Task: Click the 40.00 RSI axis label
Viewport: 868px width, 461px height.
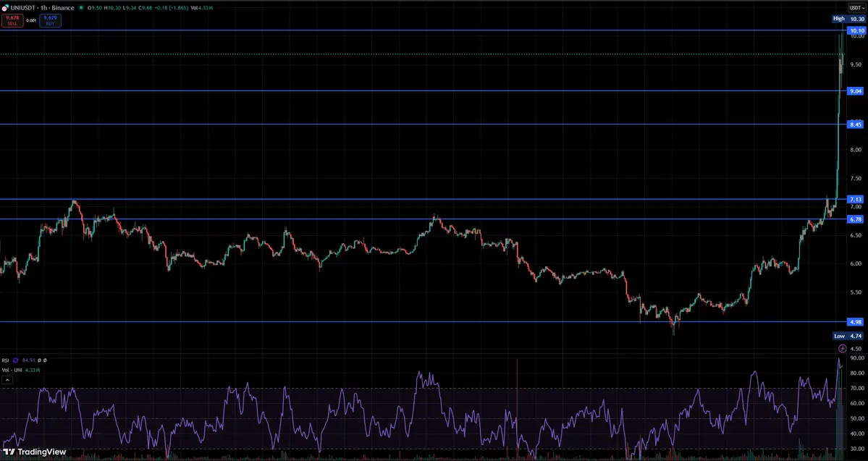Action: 857,433
